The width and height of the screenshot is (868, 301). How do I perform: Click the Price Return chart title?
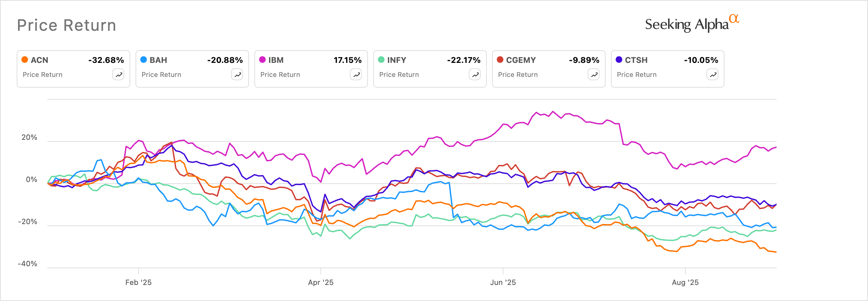(67, 25)
